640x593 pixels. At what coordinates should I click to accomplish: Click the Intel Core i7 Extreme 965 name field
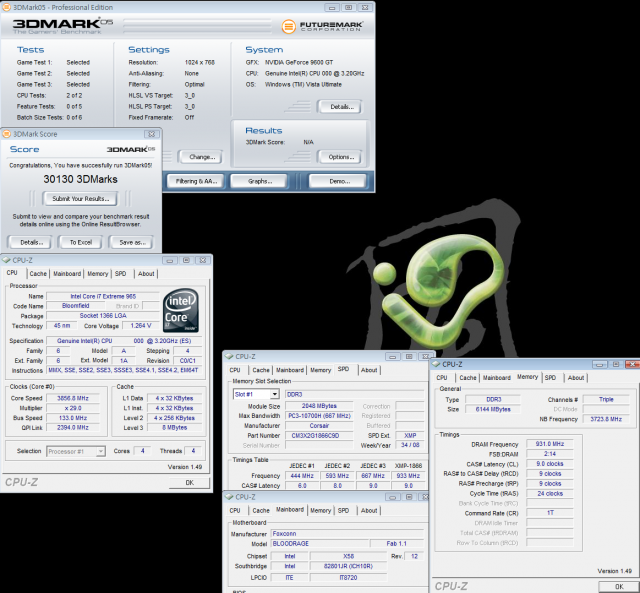click(x=103, y=296)
